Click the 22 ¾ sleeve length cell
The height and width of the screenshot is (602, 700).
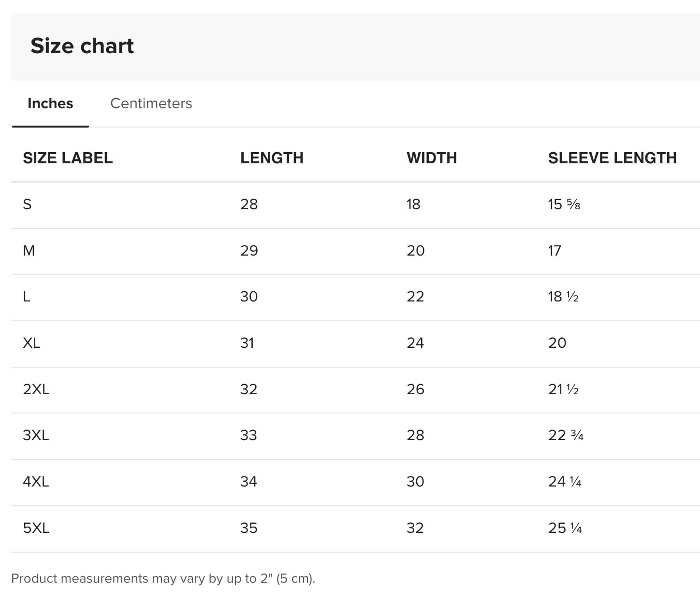click(566, 435)
